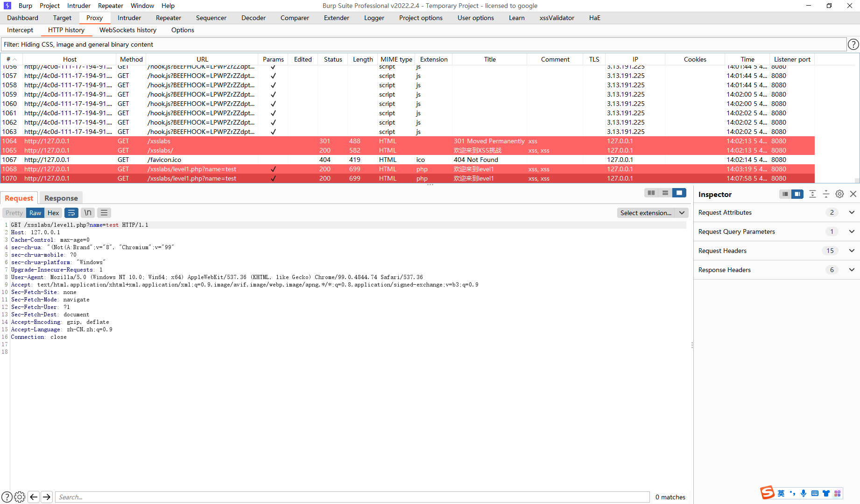Open the Inspector settings gear icon
This screenshot has width=860, height=504.
tap(839, 194)
